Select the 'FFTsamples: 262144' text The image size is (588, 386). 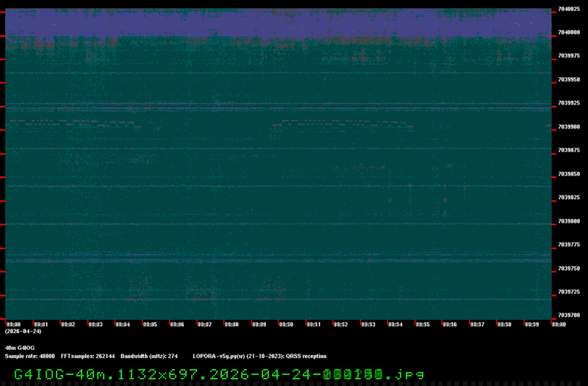(x=87, y=356)
